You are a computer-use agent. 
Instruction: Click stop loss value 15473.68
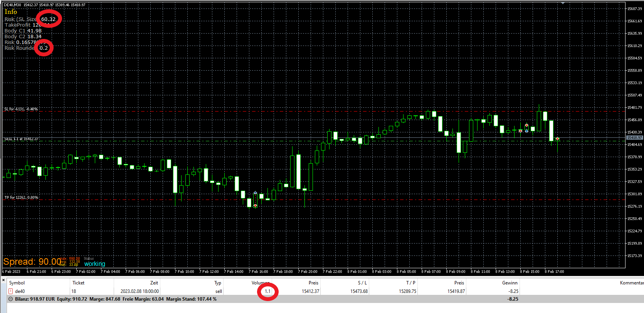point(359,291)
